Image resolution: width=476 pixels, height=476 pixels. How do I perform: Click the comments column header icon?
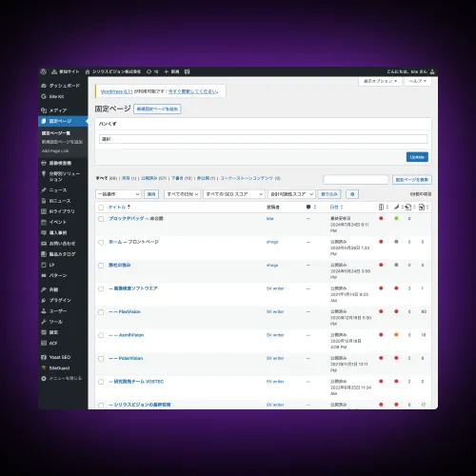308,208
